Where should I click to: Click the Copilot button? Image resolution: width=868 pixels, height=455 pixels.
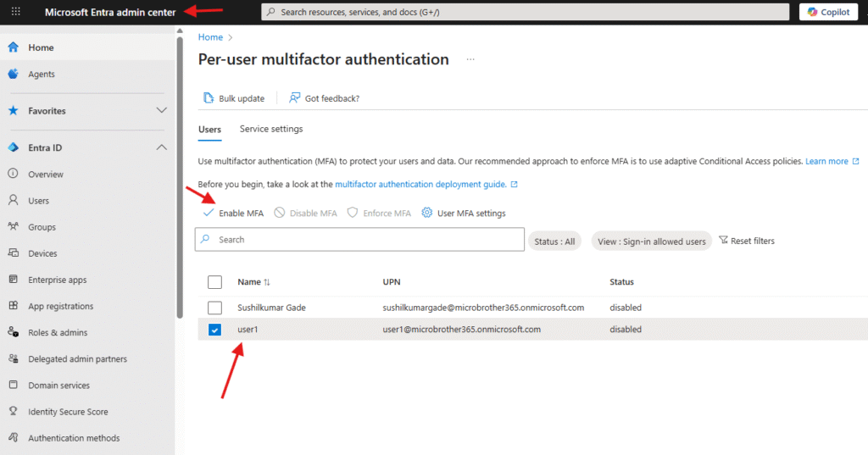829,12
